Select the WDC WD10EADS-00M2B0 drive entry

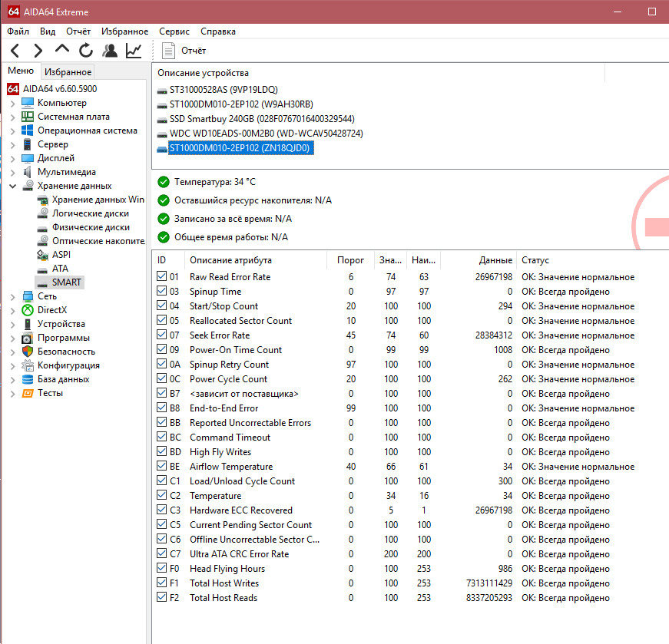click(x=267, y=134)
